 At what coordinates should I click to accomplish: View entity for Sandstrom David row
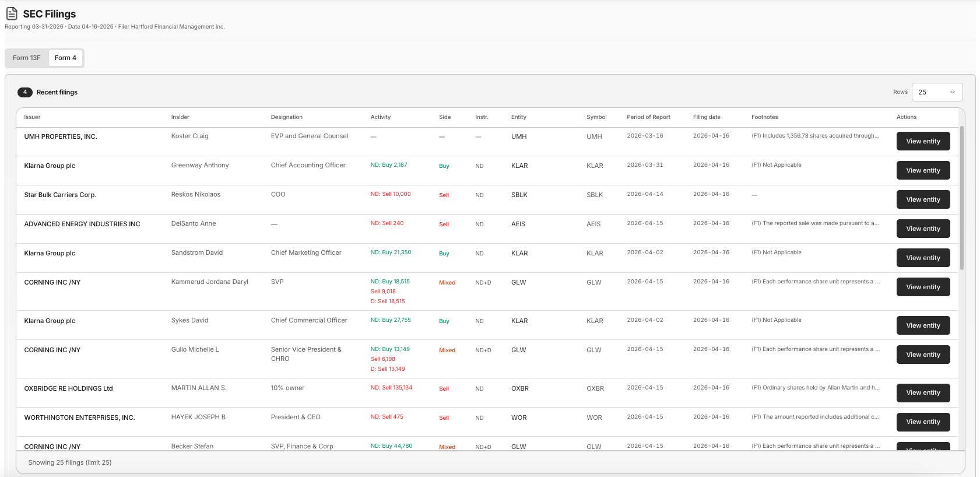coord(923,258)
